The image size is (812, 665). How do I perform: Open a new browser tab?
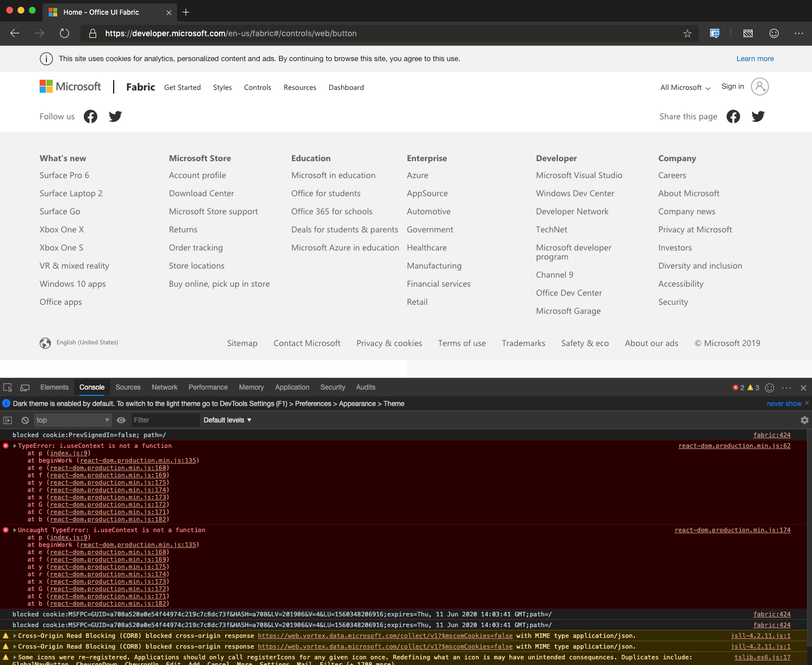[x=186, y=12]
